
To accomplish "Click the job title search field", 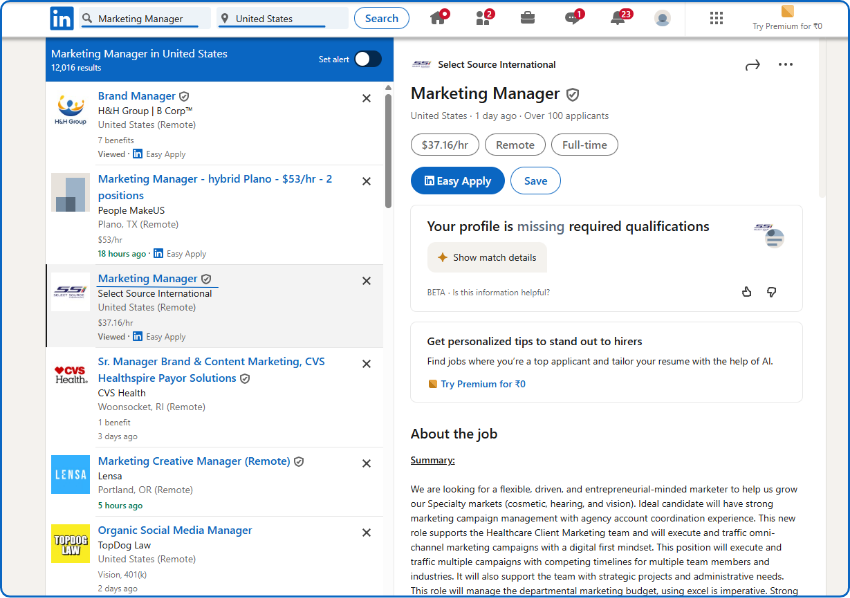I will click(x=145, y=18).
